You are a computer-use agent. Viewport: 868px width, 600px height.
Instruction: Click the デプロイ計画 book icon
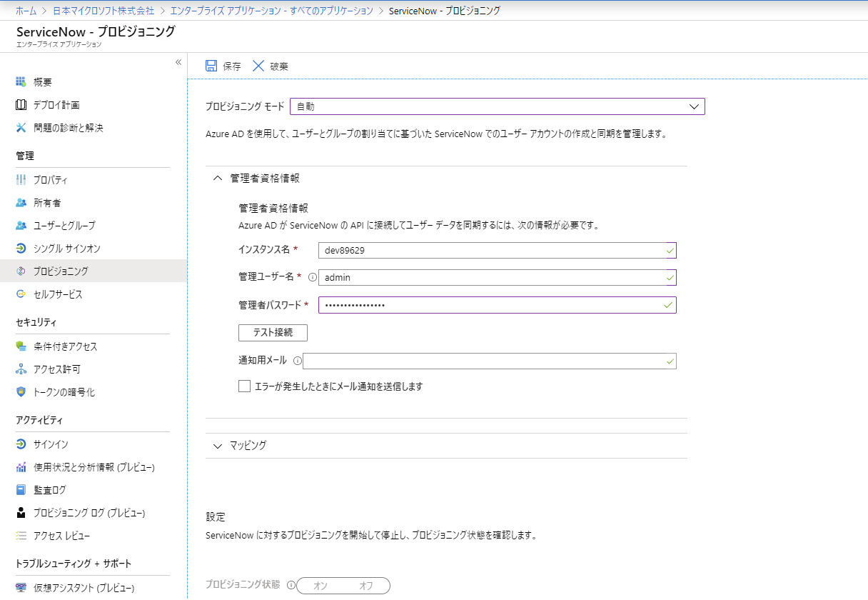click(x=21, y=105)
